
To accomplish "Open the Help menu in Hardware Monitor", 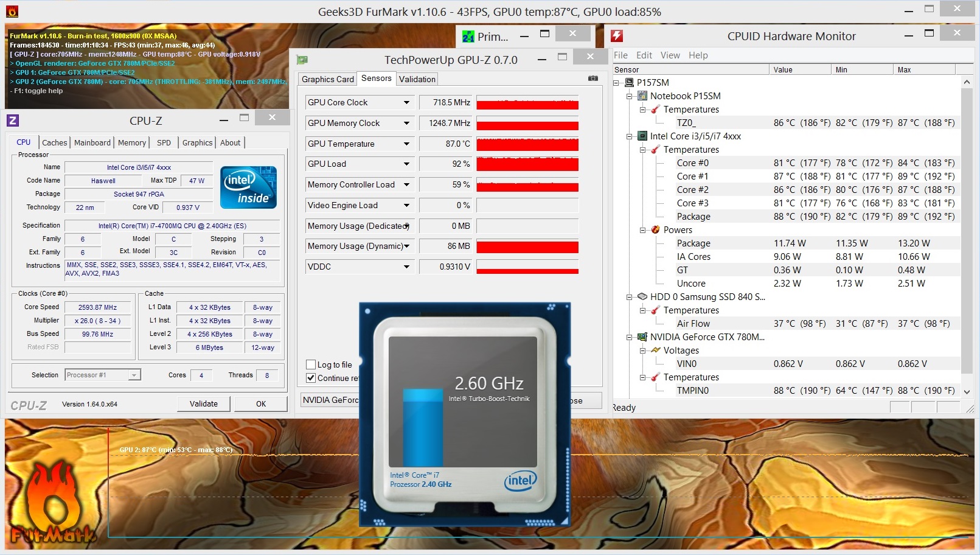I will pyautogui.click(x=698, y=55).
